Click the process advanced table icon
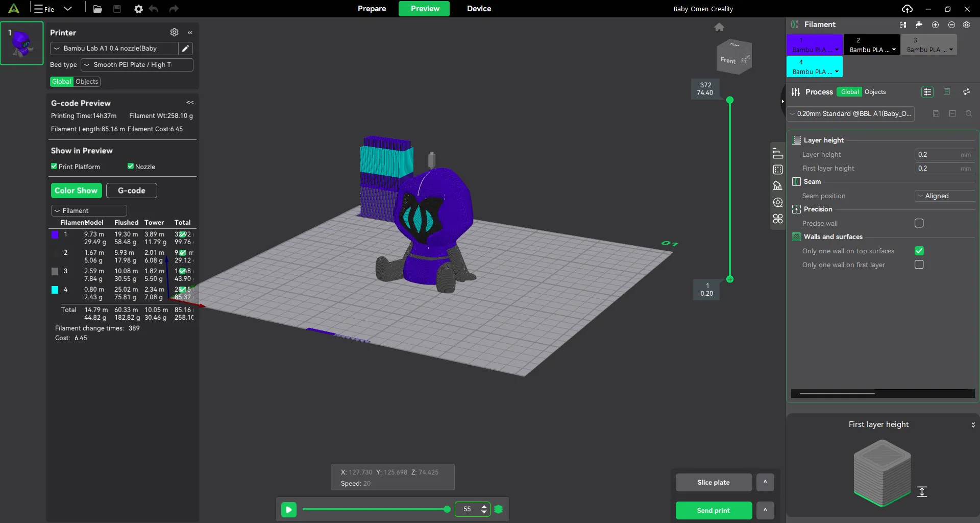 click(x=947, y=92)
